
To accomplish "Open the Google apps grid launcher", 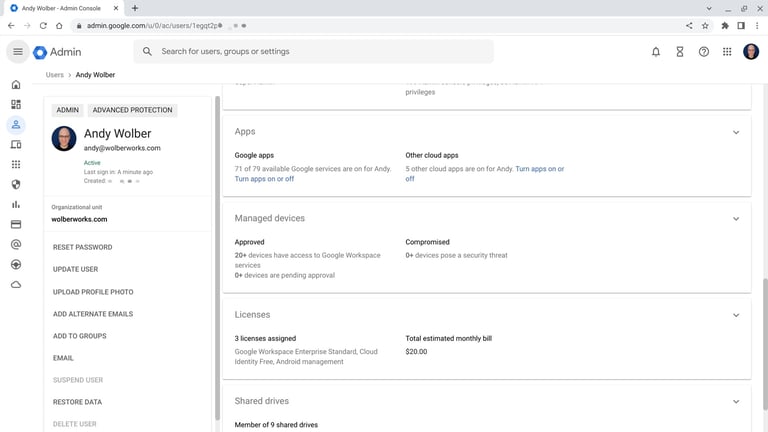I will (x=727, y=52).
